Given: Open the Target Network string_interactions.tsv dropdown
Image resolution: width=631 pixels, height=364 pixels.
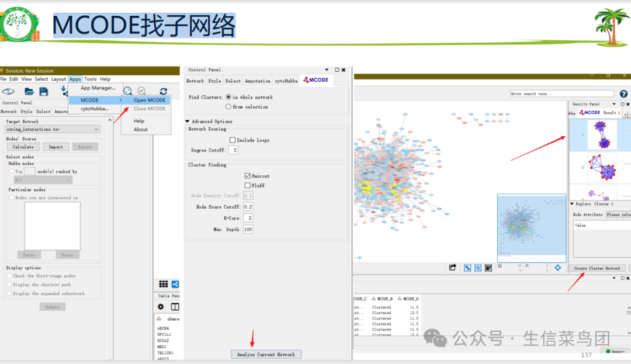Looking at the screenshot, I should tap(53, 129).
